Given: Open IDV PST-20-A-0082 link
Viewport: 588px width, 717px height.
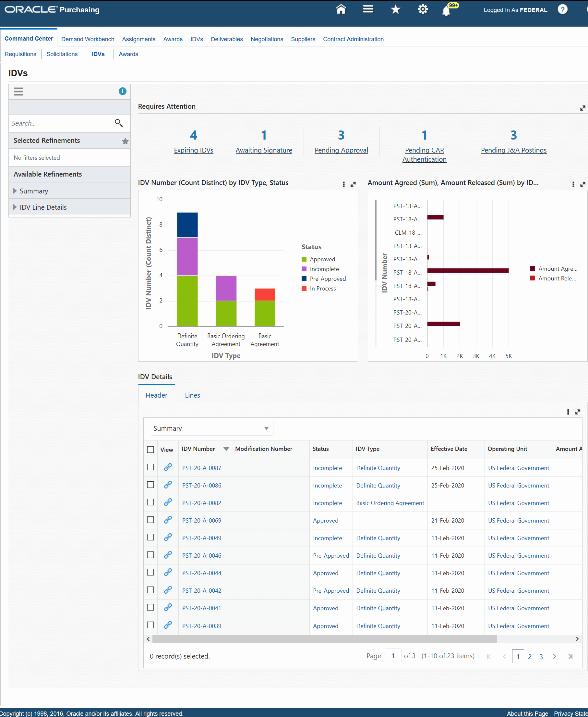Looking at the screenshot, I should click(201, 503).
